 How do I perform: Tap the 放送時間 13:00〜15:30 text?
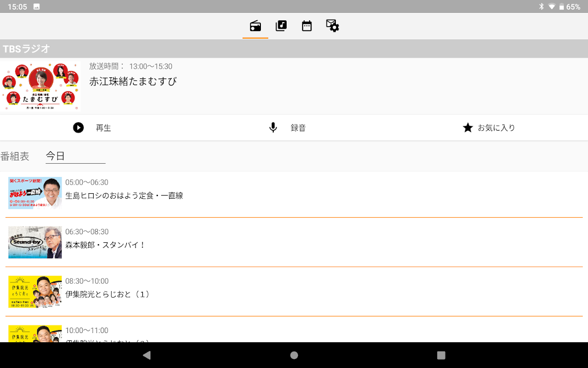pyautogui.click(x=130, y=67)
